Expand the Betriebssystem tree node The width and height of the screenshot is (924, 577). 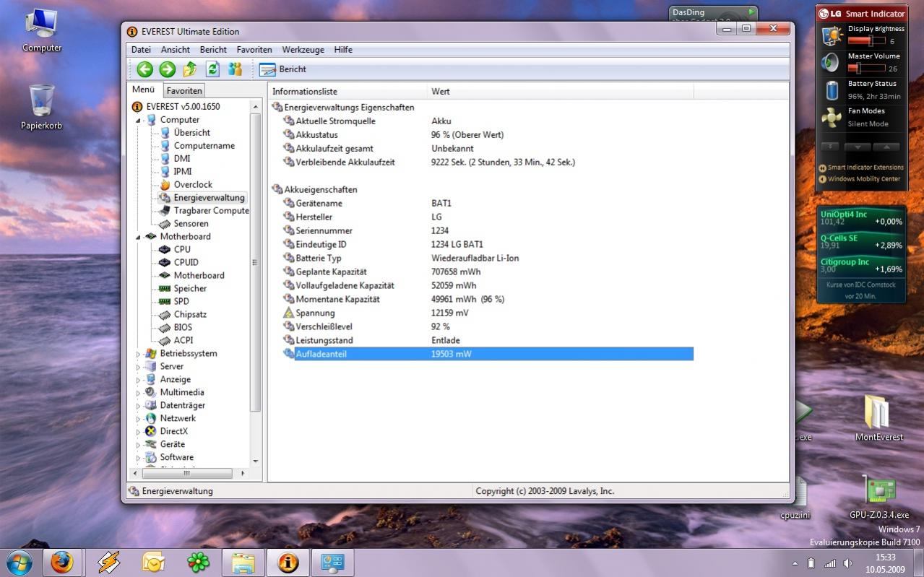(x=139, y=354)
